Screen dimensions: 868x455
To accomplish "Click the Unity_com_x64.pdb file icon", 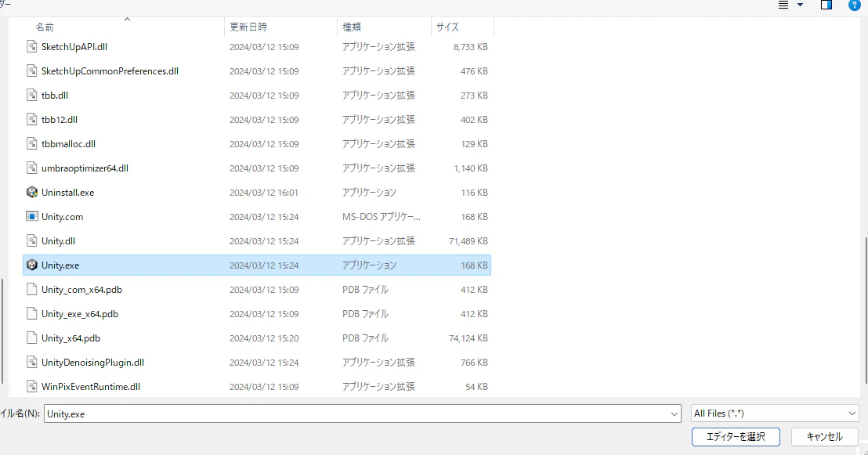I will [x=32, y=290].
